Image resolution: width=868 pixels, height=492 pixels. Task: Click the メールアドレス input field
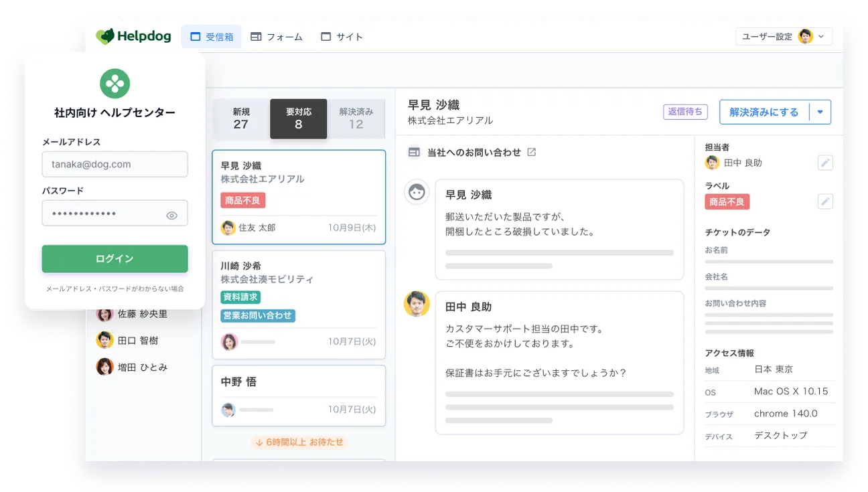[x=115, y=164]
